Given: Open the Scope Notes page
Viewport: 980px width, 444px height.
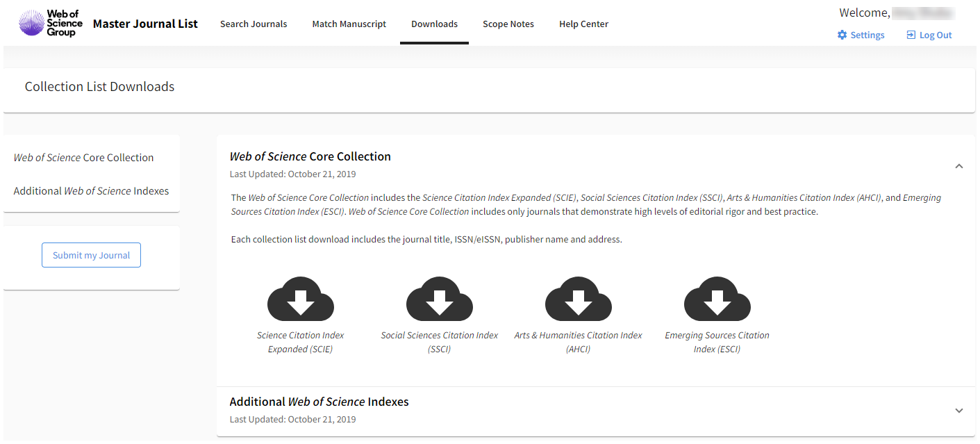Looking at the screenshot, I should coord(508,24).
